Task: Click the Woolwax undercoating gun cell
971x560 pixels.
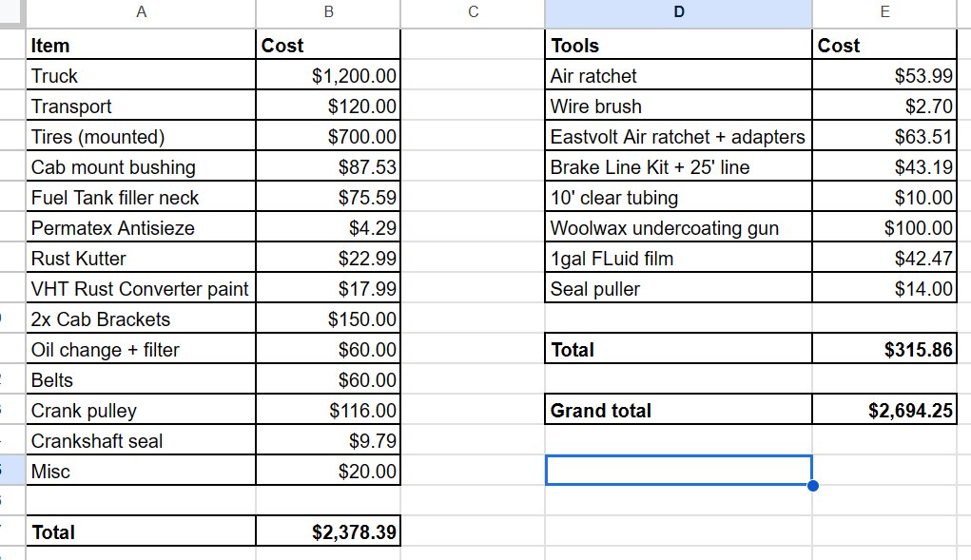Action: (679, 228)
